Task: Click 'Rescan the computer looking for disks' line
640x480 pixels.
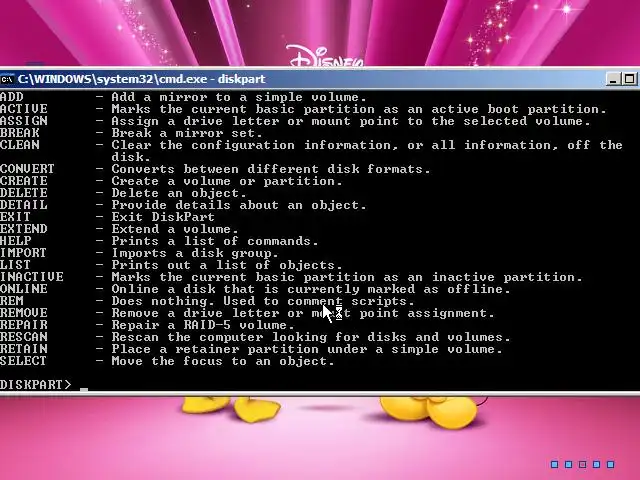Action: coord(311,337)
